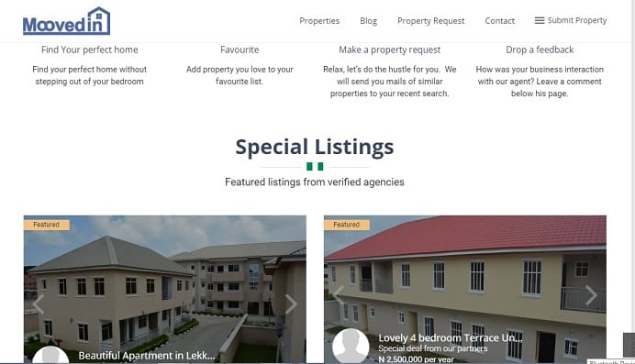Open the Lovely 4 bedroom Terrace Unit title
635x364 pixels.
(451, 337)
